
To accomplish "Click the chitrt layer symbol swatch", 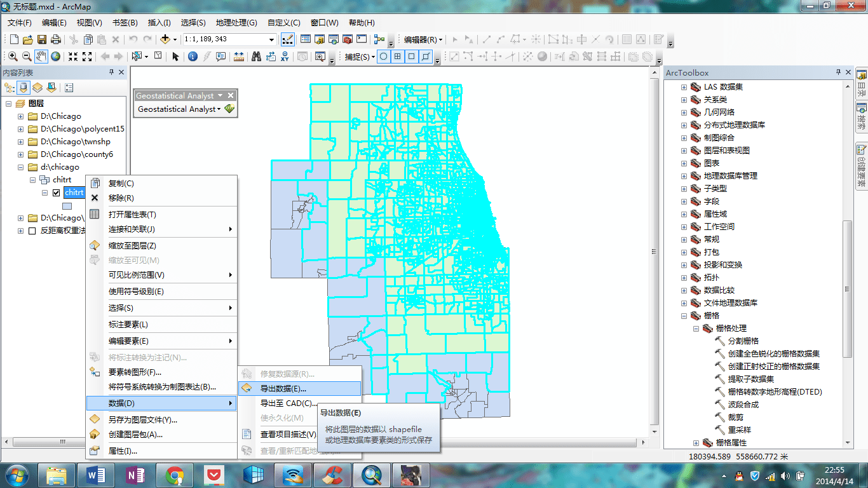I will 67,206.
